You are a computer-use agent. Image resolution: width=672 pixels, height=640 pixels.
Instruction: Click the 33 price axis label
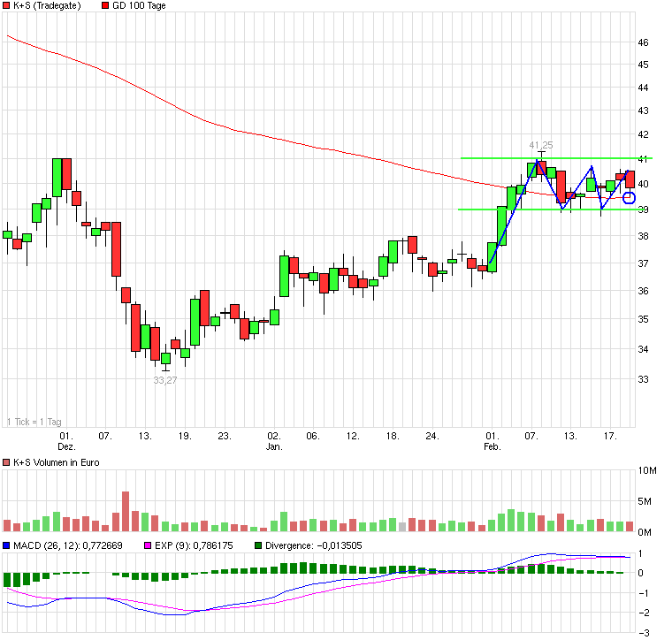pos(644,379)
